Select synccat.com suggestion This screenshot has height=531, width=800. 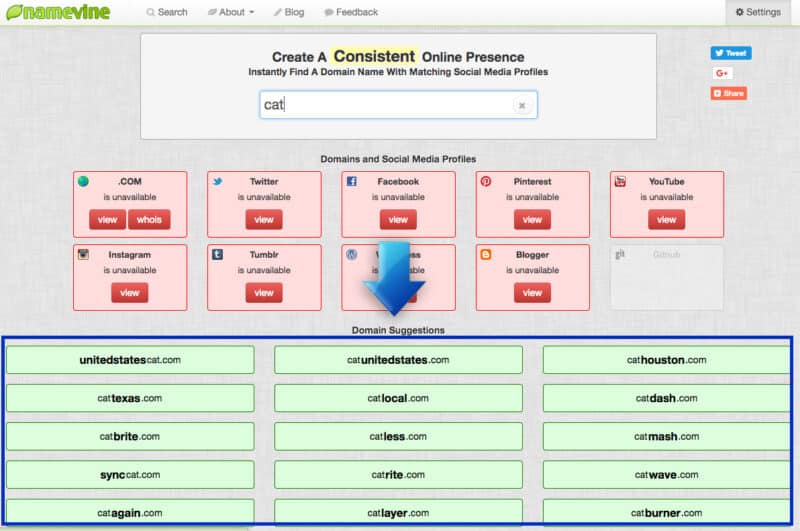click(130, 475)
